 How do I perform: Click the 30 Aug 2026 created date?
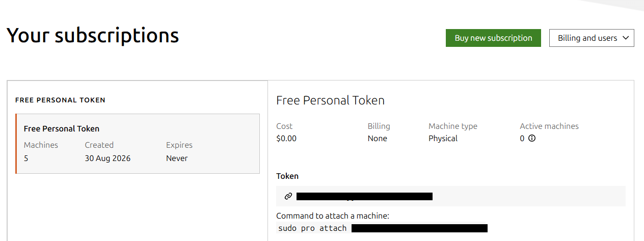108,158
